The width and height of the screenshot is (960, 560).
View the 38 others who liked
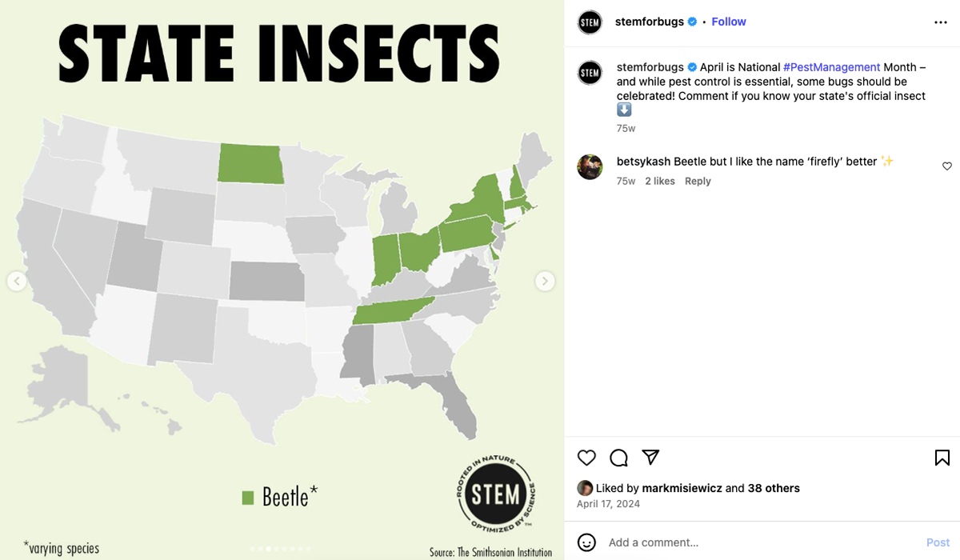pyautogui.click(x=774, y=488)
